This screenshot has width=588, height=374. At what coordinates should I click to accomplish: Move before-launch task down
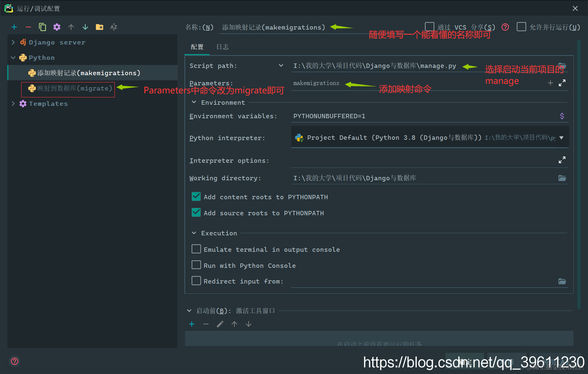click(x=249, y=324)
